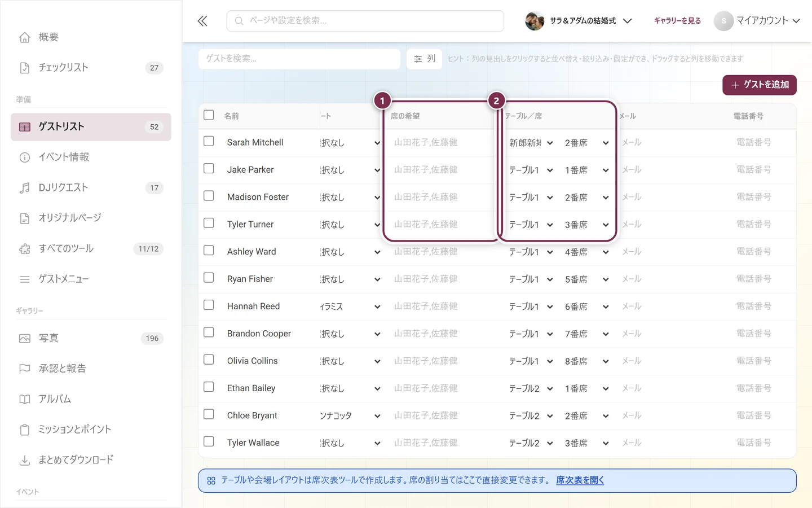This screenshot has width=812, height=508.
Task: Click the ギャラリーを見る link
Action: coord(677,21)
